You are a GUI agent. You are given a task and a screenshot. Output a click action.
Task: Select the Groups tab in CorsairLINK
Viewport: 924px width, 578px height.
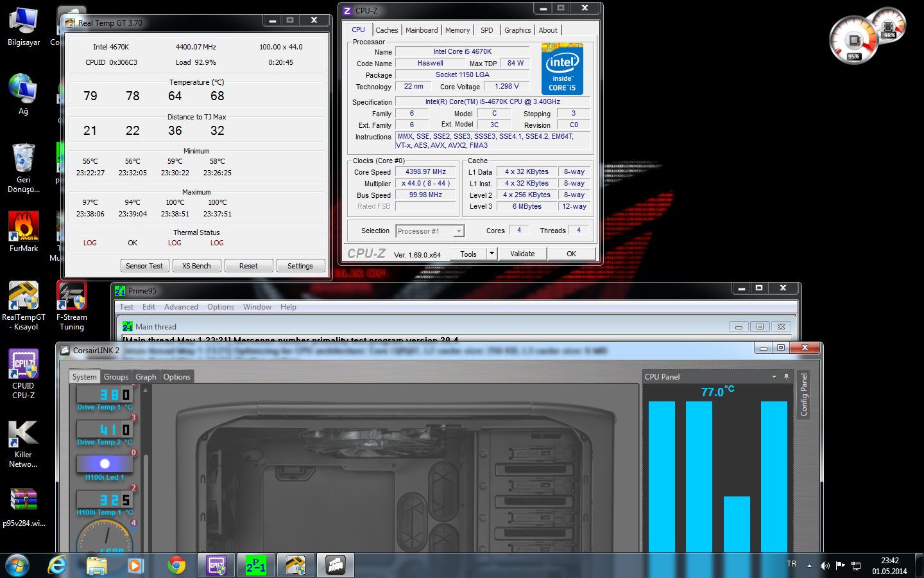point(116,377)
